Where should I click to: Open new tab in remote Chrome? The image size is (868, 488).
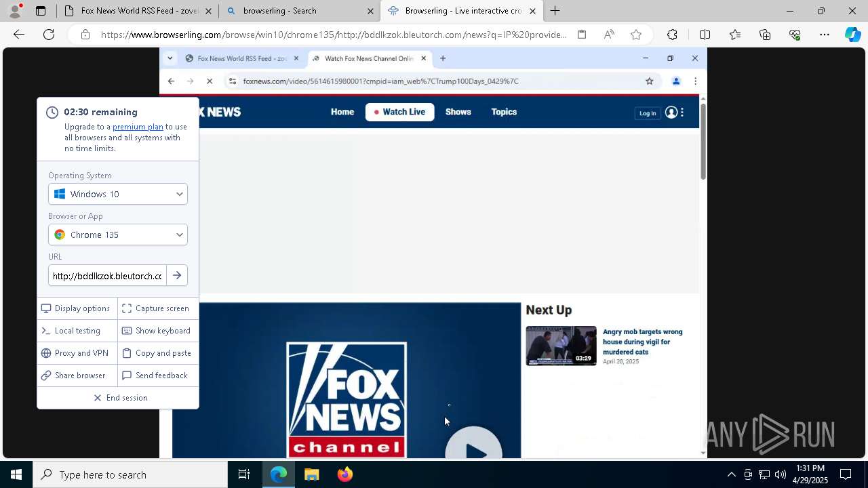pyautogui.click(x=443, y=58)
